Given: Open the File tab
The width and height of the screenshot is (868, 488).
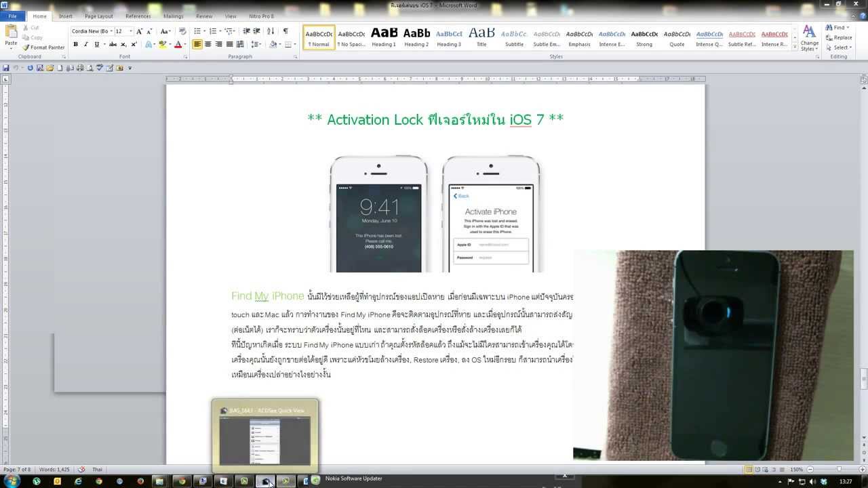Looking at the screenshot, I should pyautogui.click(x=13, y=16).
